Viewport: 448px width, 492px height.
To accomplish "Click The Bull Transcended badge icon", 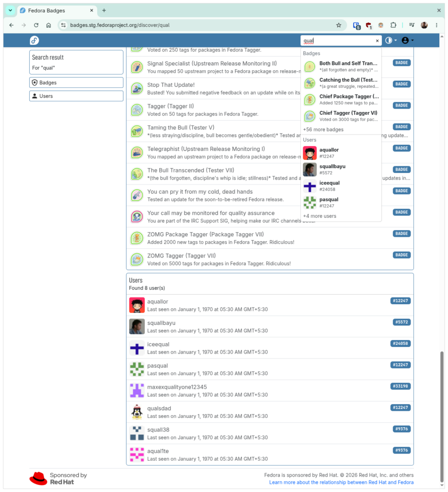I will click(137, 174).
